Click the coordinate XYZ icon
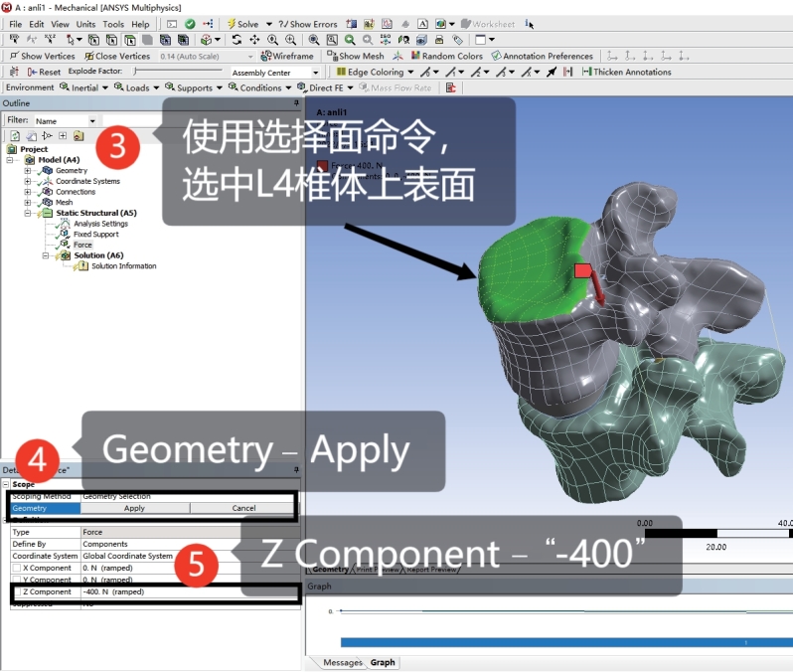 tap(50, 40)
